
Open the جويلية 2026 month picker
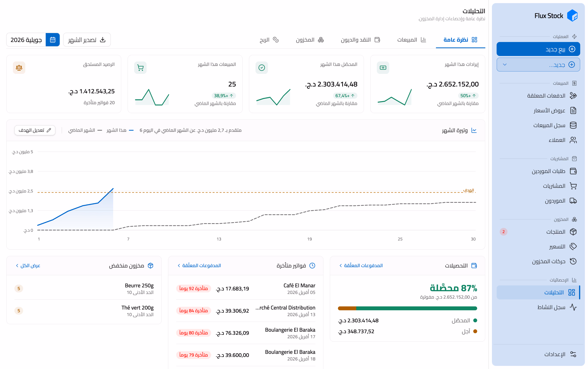tap(33, 39)
